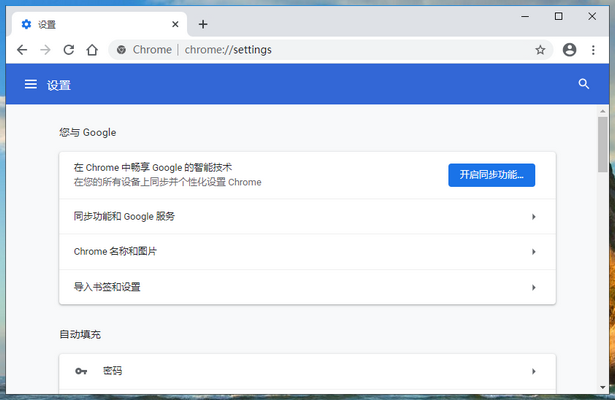Close the 设置 tab

(175, 24)
